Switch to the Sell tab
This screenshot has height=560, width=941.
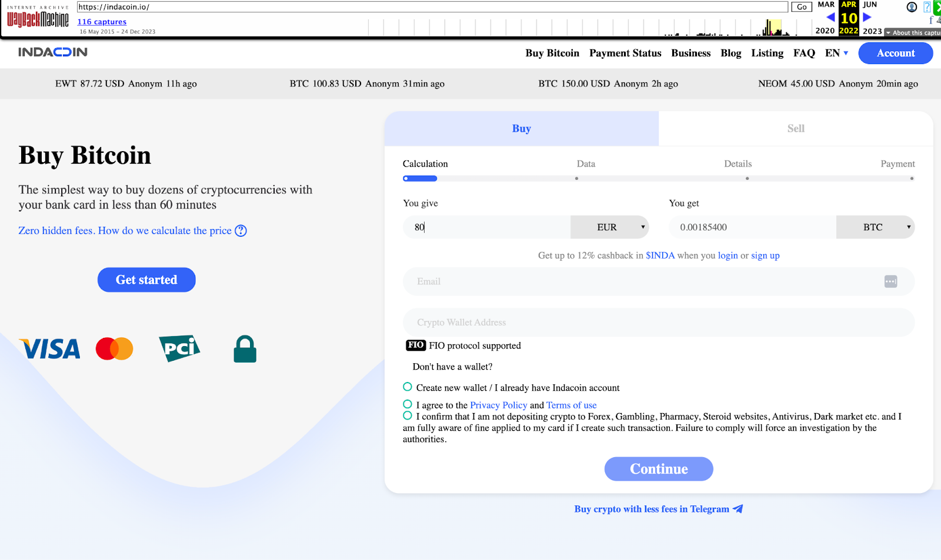(x=796, y=128)
